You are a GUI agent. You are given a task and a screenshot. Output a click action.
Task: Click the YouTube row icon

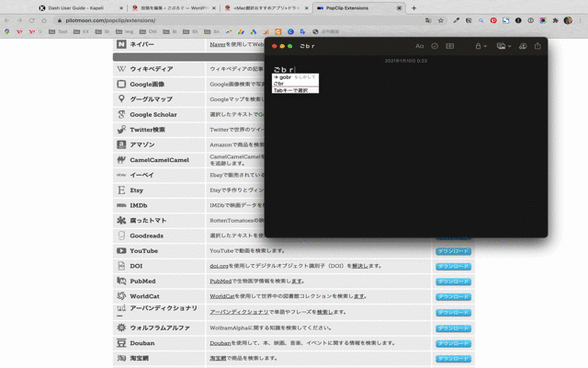click(x=121, y=250)
